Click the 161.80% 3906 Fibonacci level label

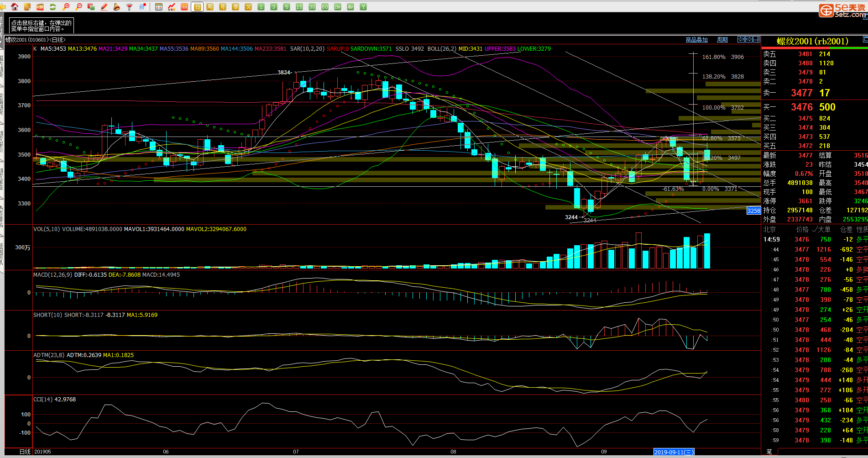[x=723, y=57]
